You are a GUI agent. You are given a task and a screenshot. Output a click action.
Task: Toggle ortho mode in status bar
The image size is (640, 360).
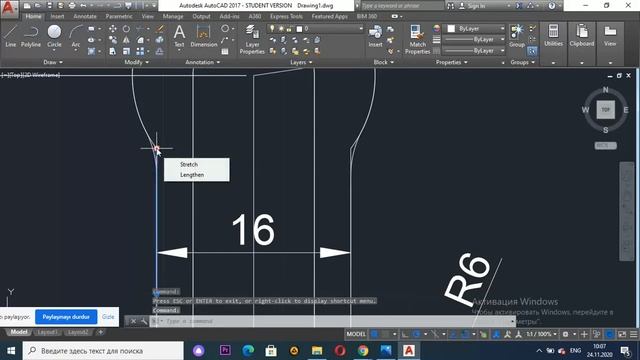(405, 334)
